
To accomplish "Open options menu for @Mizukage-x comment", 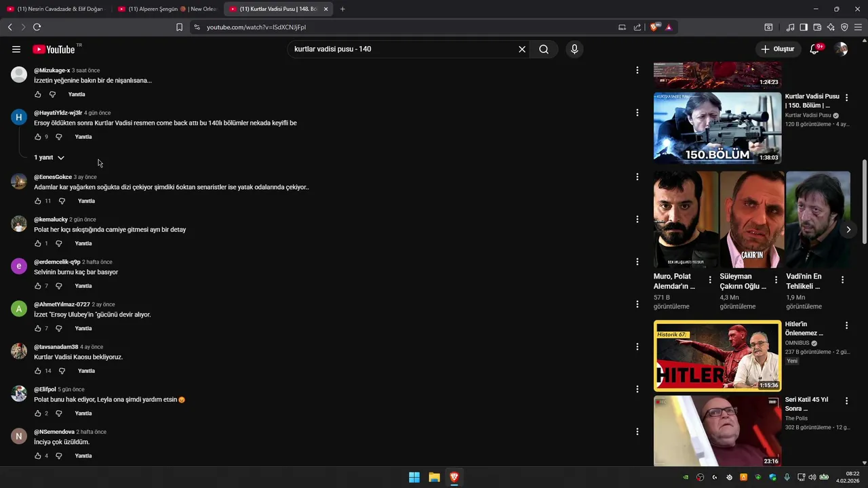I will pyautogui.click(x=637, y=70).
